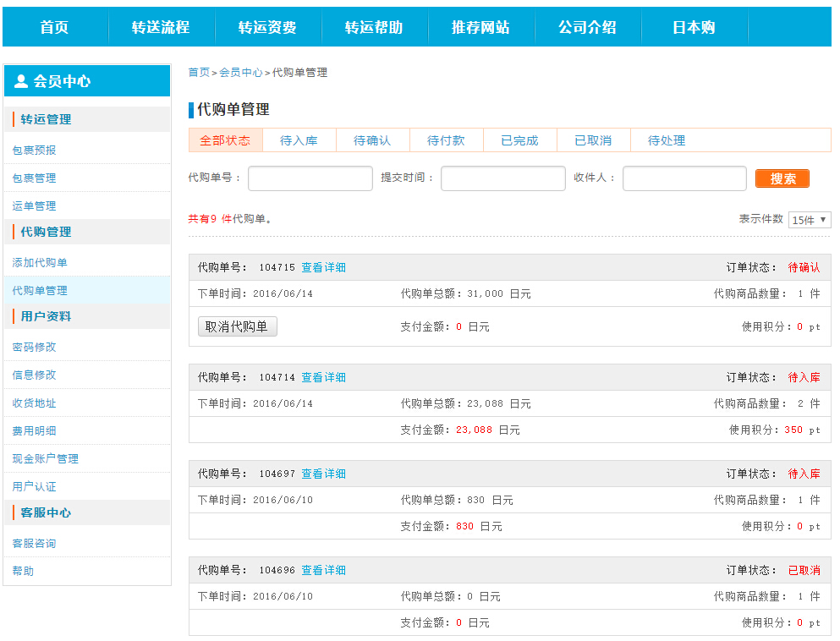Open 客服咨询 in the sidebar

[34, 543]
